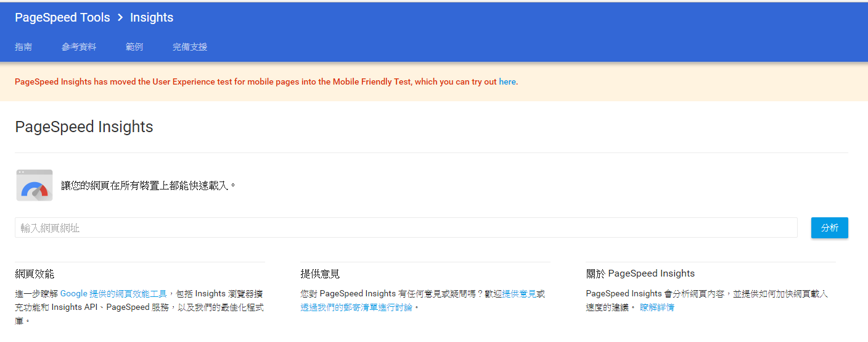The image size is (868, 342).
Task: Select the PageSpeed Insights page heading
Action: pyautogui.click(x=84, y=127)
